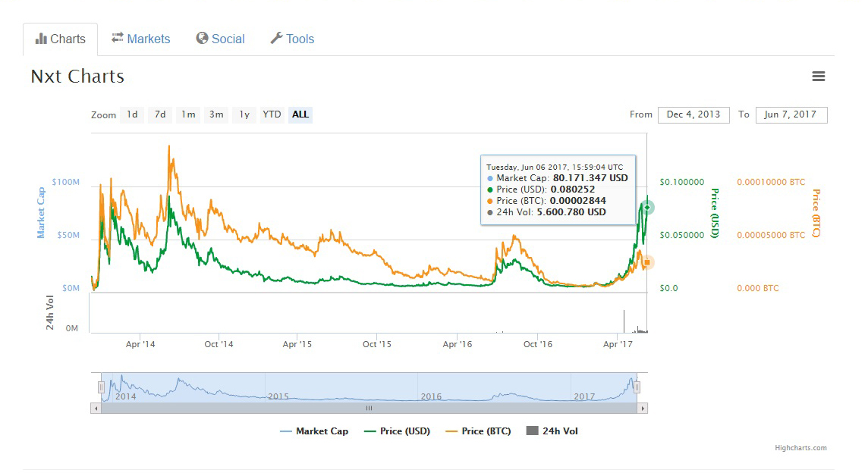Click the green Price (USD) point marker

pos(646,208)
